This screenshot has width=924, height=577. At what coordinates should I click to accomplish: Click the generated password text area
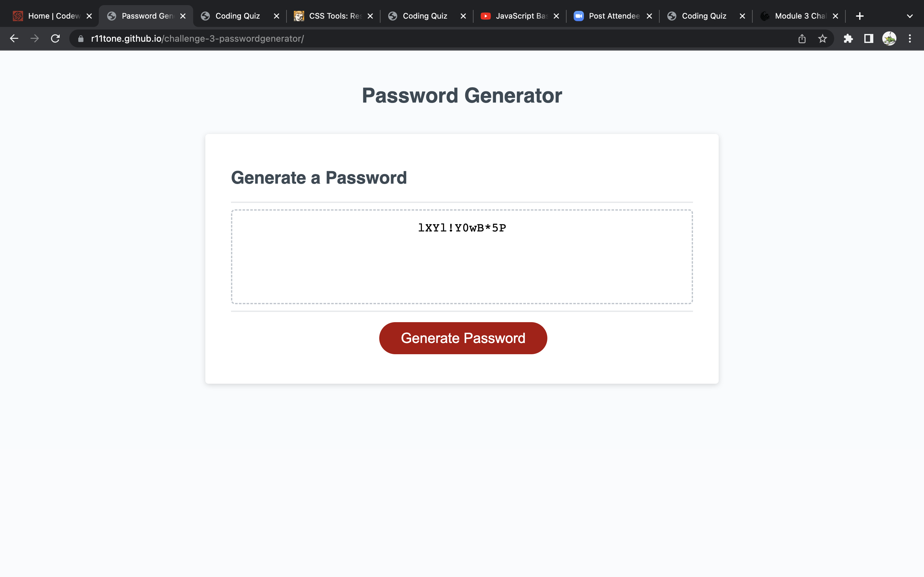point(462,256)
